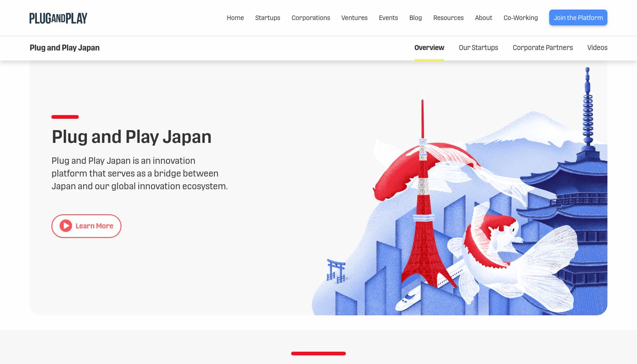
Task: Go to the Ventures page
Action: (x=354, y=18)
